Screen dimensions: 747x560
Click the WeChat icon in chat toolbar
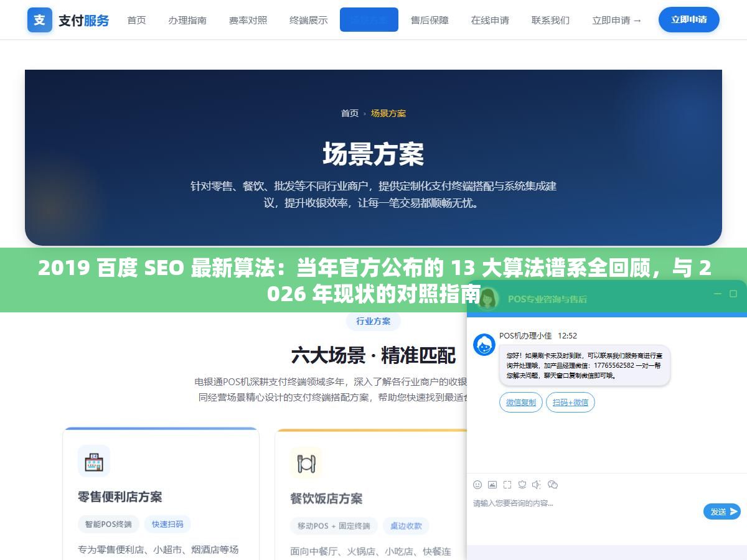pos(553,485)
